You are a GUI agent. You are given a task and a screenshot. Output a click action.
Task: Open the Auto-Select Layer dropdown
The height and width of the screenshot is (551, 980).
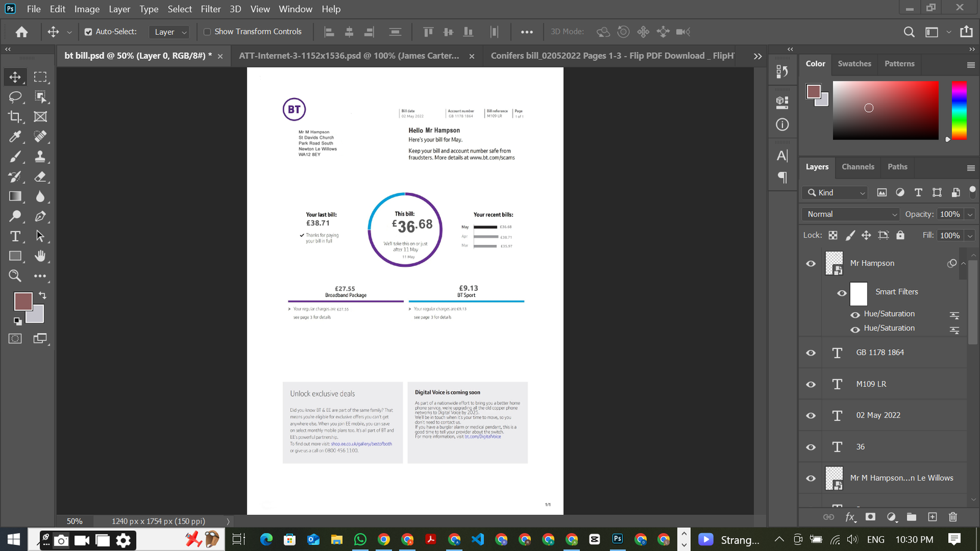coord(169,32)
